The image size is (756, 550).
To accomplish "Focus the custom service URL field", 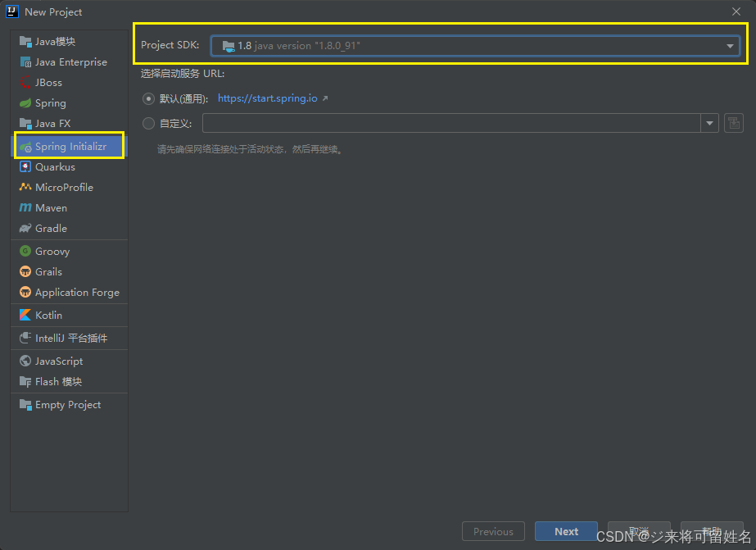I will tap(451, 123).
